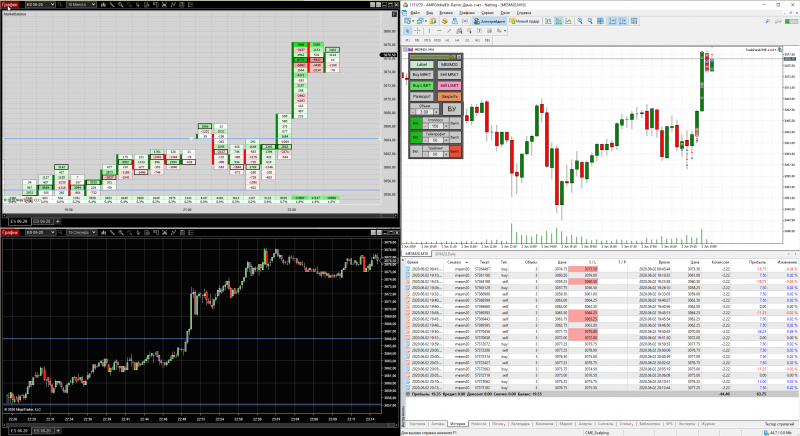The width and height of the screenshot is (800, 436).
Task: Switch to the History tab in the terminal panel
Action: pyautogui.click(x=457, y=423)
